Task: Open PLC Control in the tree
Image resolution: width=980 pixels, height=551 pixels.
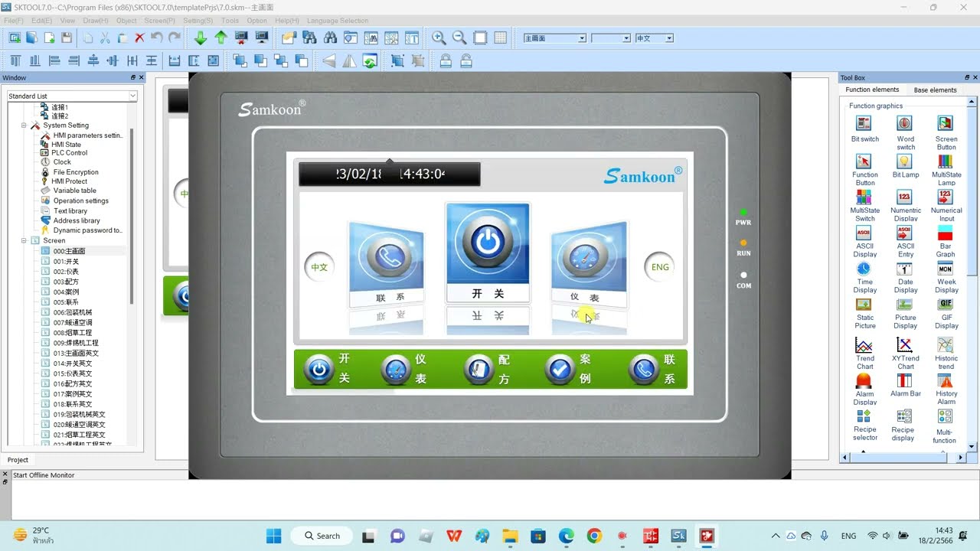Action: click(x=69, y=153)
